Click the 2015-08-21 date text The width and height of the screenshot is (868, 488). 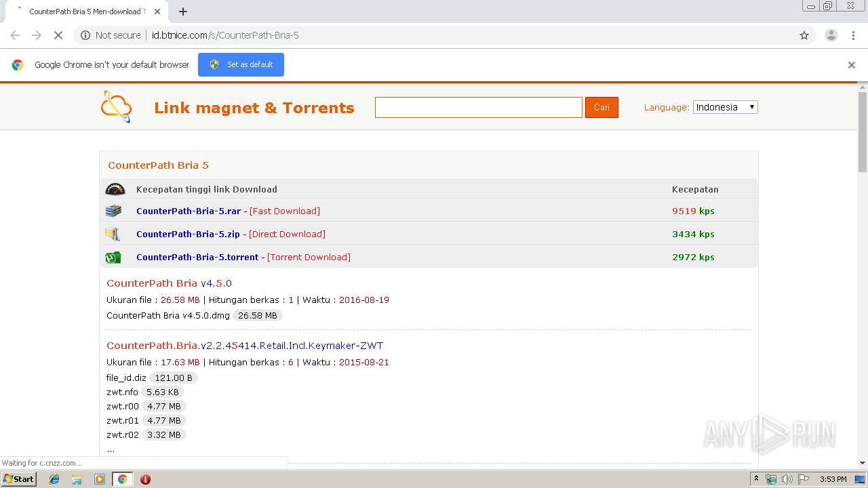click(364, 362)
